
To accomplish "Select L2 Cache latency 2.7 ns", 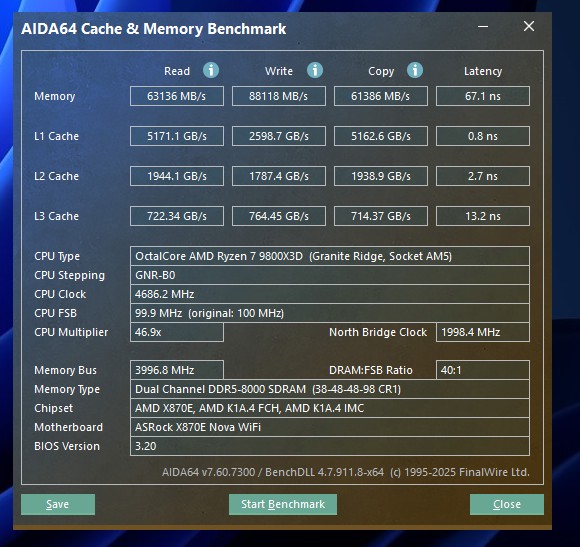I will coord(483,176).
